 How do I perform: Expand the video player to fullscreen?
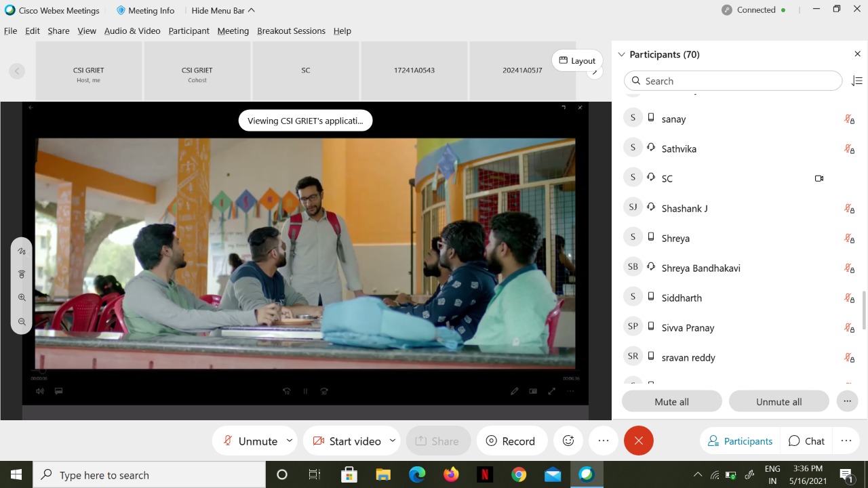[552, 391]
